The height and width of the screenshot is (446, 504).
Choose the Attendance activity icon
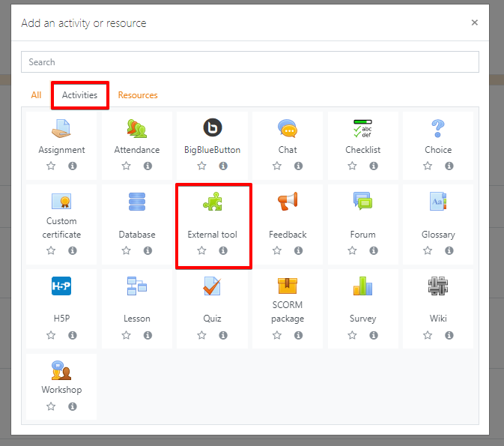pos(137,127)
